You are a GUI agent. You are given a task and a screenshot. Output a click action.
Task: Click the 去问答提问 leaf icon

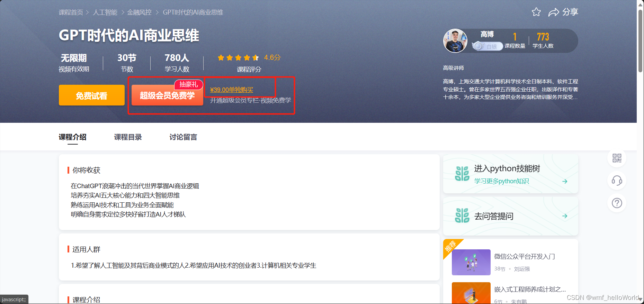click(462, 215)
